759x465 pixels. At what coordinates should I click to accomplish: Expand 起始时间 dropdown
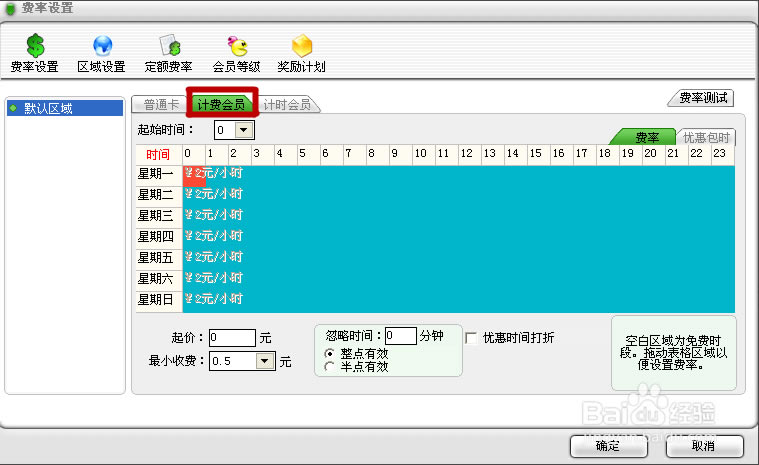pos(244,130)
